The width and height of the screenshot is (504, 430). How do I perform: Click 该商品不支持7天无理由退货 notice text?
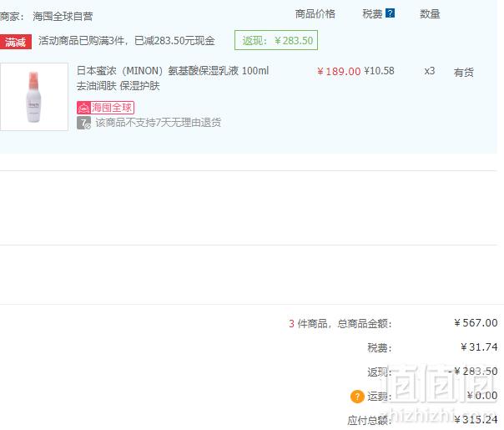click(x=159, y=123)
